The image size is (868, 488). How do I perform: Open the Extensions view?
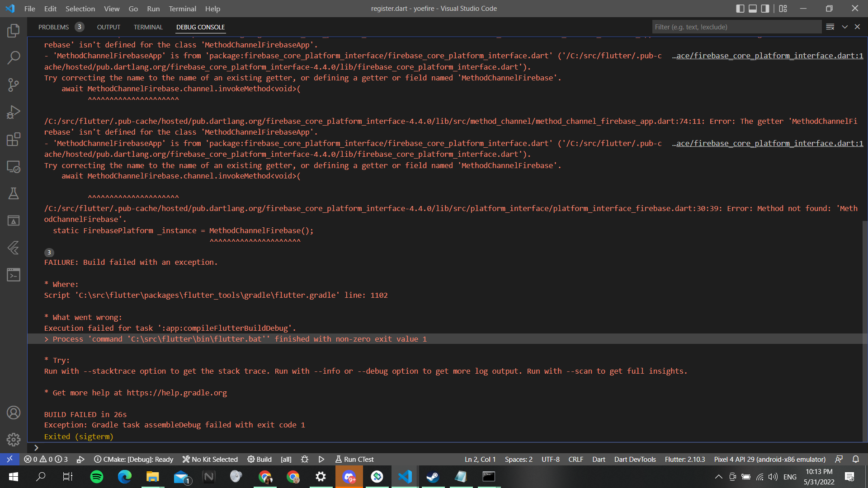coord(14,139)
